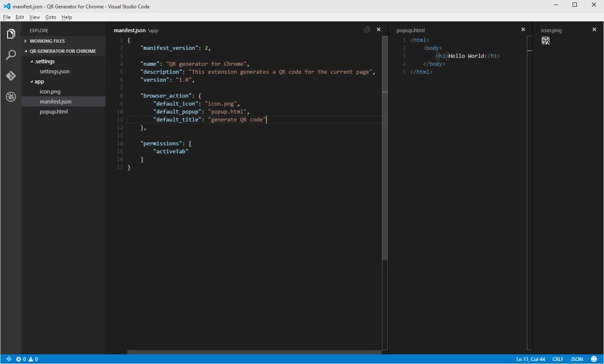Click the manifest.json vertical scrollbar thumb
This screenshot has width=604, height=364.
click(385, 148)
